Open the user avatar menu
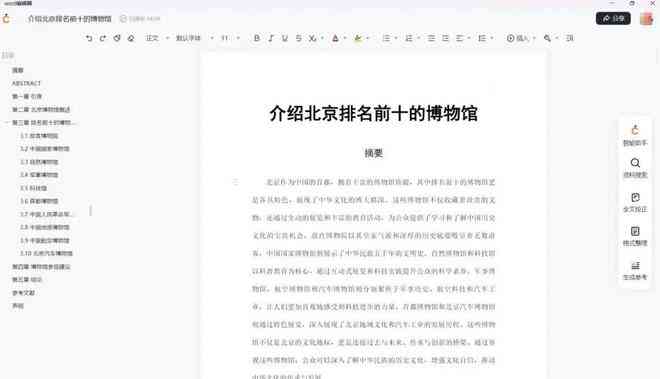 [646, 19]
